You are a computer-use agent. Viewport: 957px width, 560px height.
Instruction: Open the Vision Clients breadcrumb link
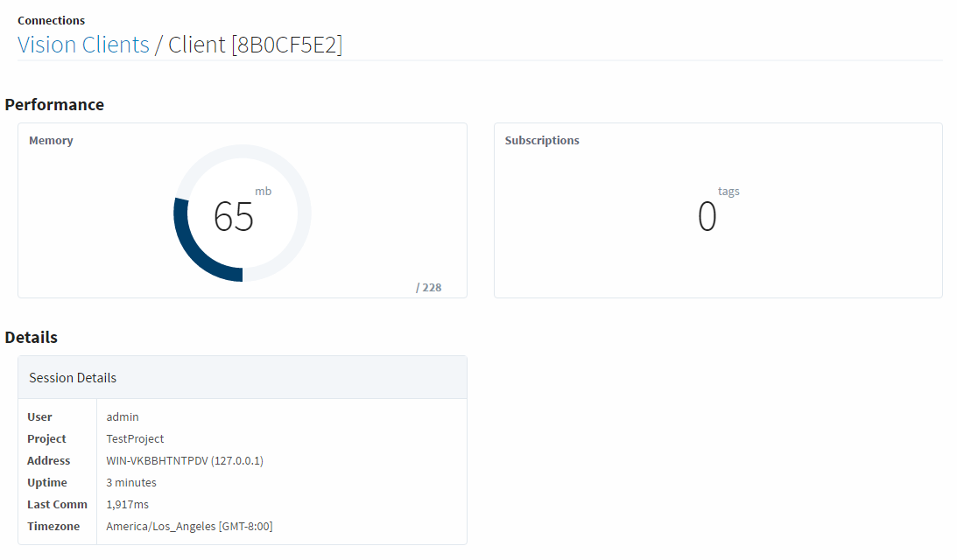[x=83, y=45]
